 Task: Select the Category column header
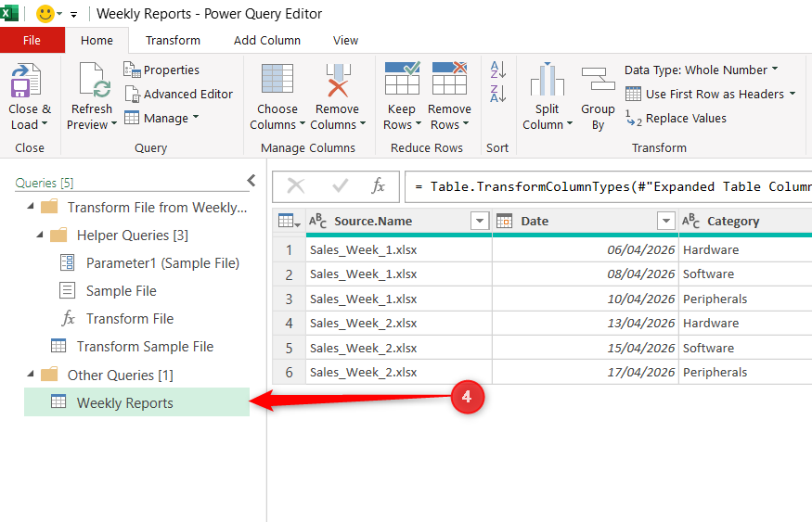coord(746,221)
